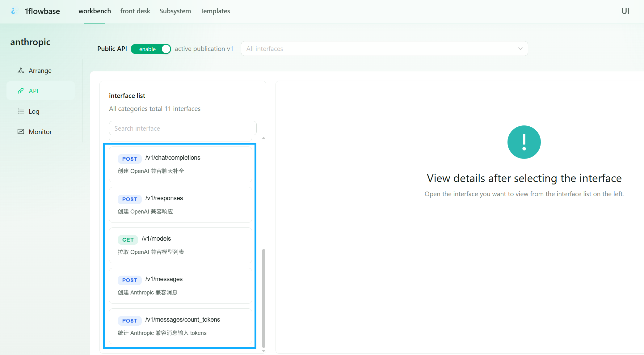Click '拉取 OpenAI 兼容模型列表' description
The image size is (644, 355).
coord(151,252)
